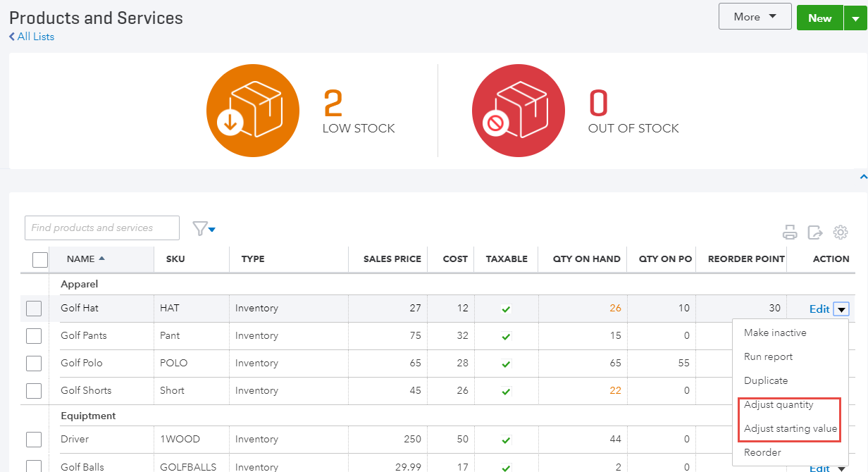This screenshot has height=472, width=868.
Task: Click the Golf Polo product name
Action: point(82,364)
